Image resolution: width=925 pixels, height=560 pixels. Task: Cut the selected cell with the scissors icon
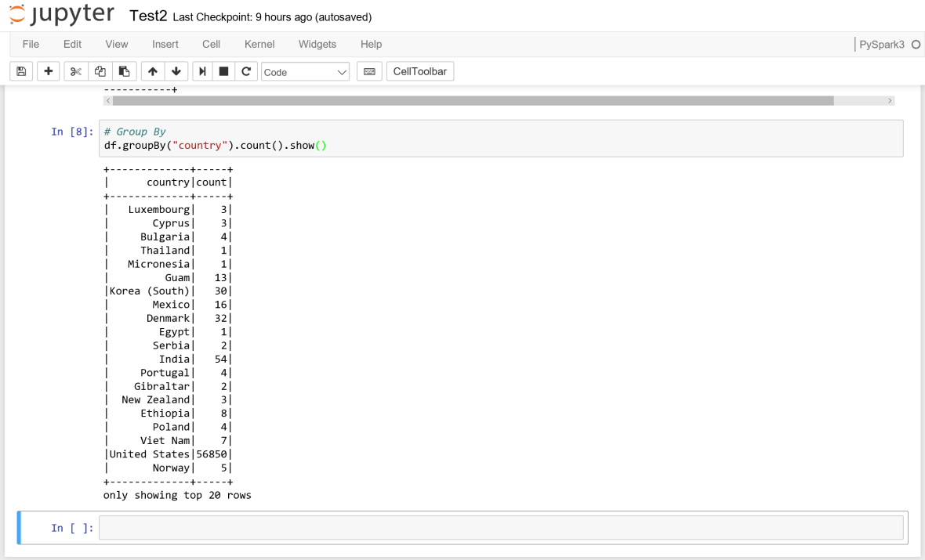tap(75, 71)
